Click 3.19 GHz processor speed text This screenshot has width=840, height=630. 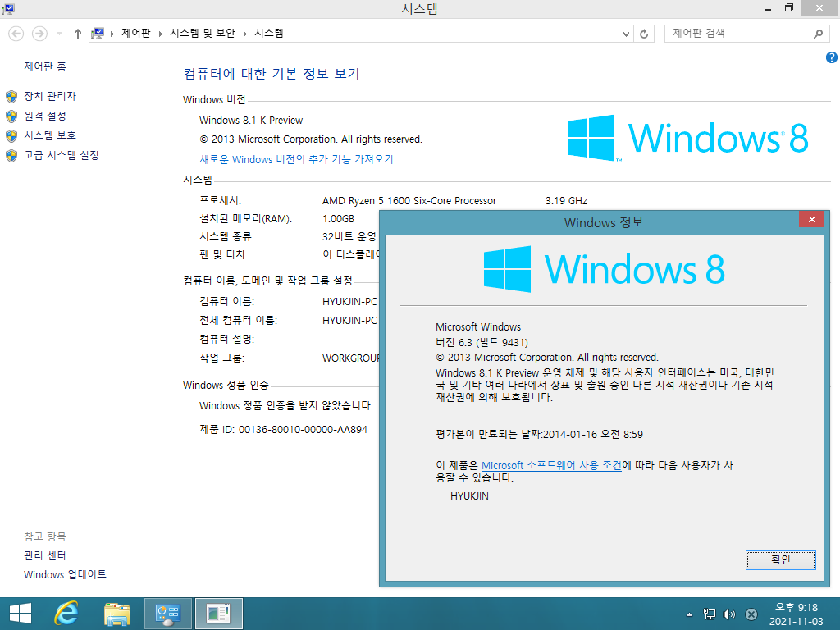pyautogui.click(x=566, y=200)
